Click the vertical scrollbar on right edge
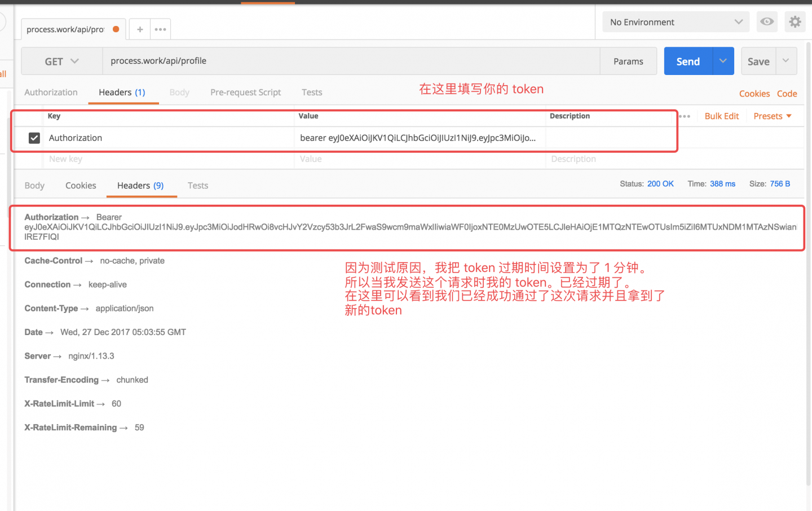The width and height of the screenshot is (812, 511). [x=807, y=263]
